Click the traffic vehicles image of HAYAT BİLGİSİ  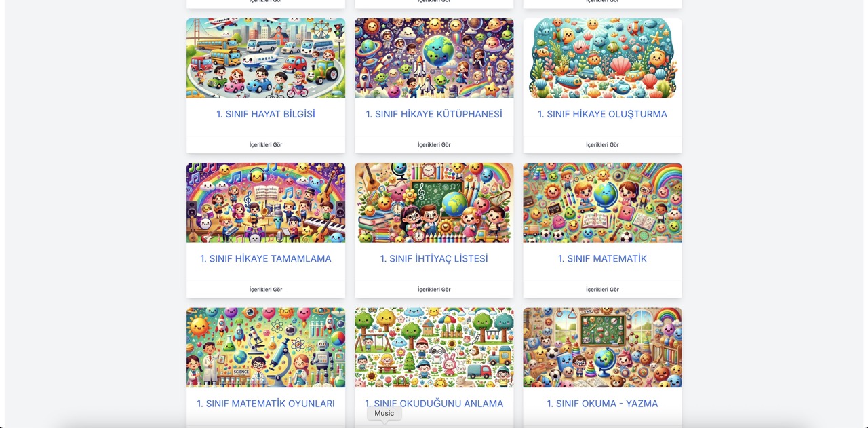pyautogui.click(x=266, y=58)
